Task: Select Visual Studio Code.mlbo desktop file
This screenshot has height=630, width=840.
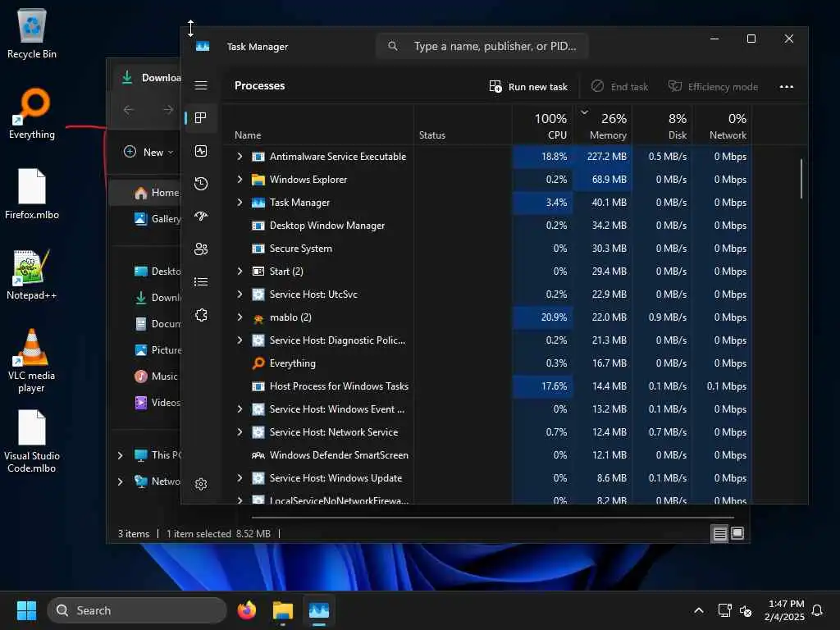Action: pyautogui.click(x=32, y=441)
